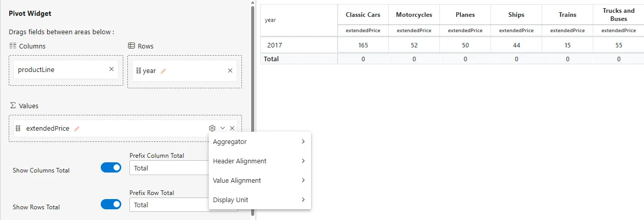Rename extendedPrice using the pencil icon
Screen dimensions: 644x220
click(77, 129)
